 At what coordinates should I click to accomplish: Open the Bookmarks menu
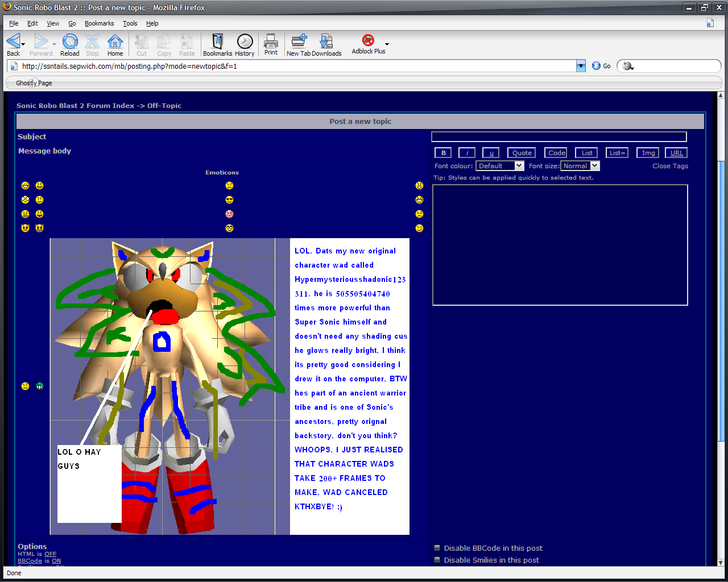click(x=99, y=23)
